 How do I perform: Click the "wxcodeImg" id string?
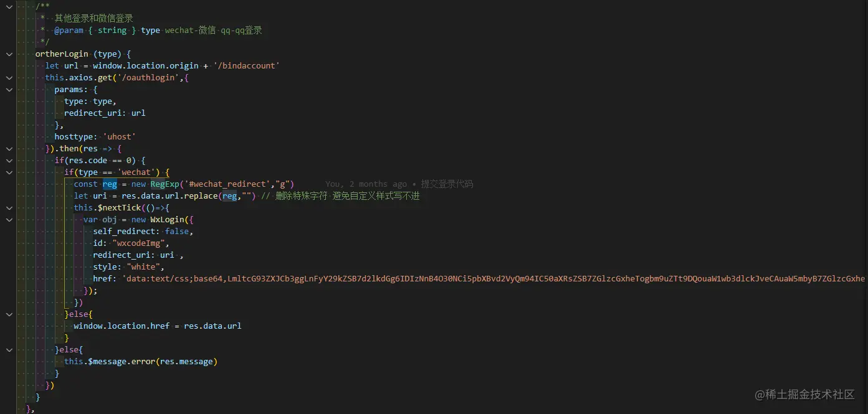coord(138,243)
